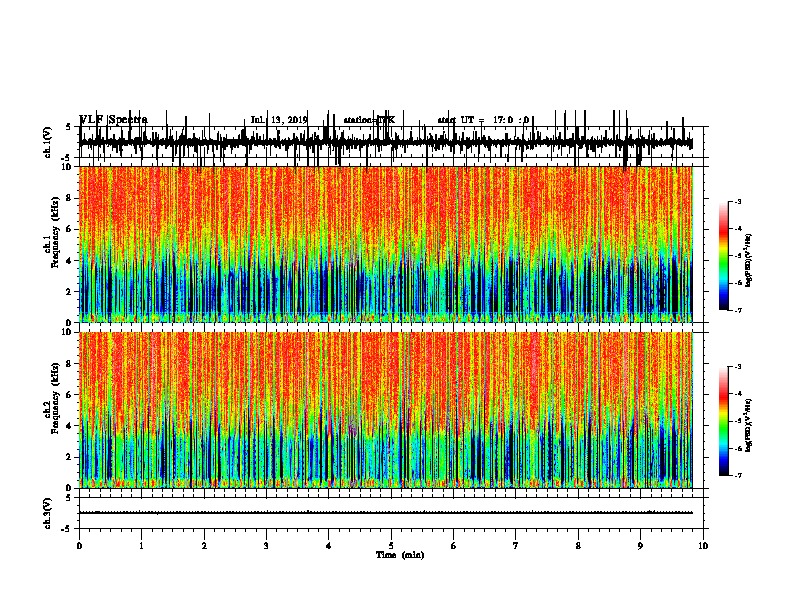Click the "2" tick on the time axis

click(x=204, y=546)
